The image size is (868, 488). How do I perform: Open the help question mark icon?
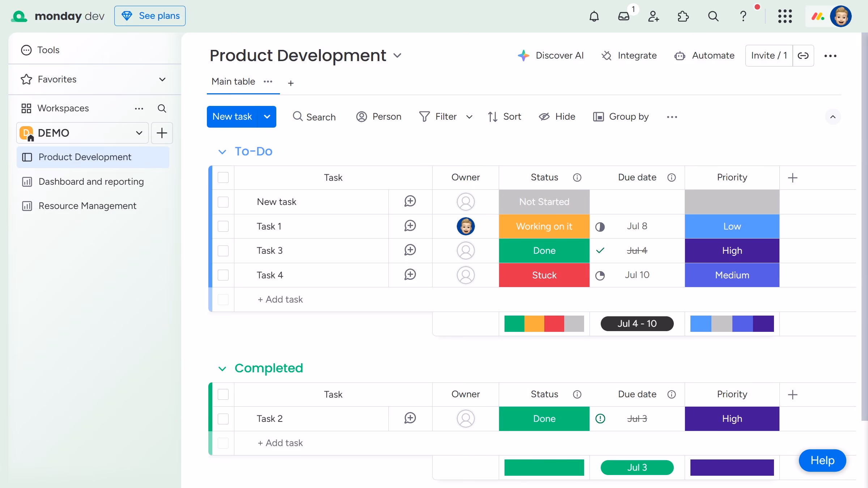743,16
